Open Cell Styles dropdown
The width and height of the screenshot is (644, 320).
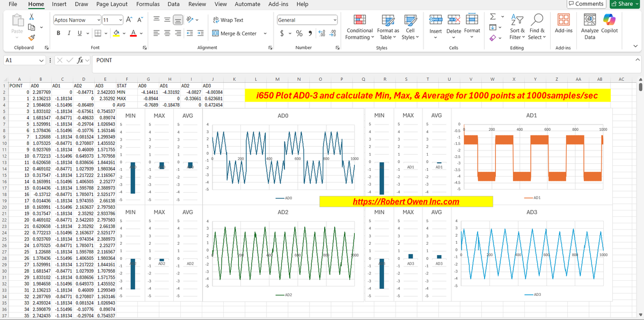coord(410,27)
